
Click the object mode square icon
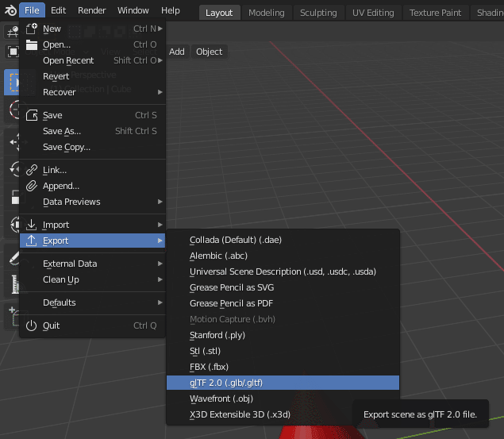click(x=13, y=52)
